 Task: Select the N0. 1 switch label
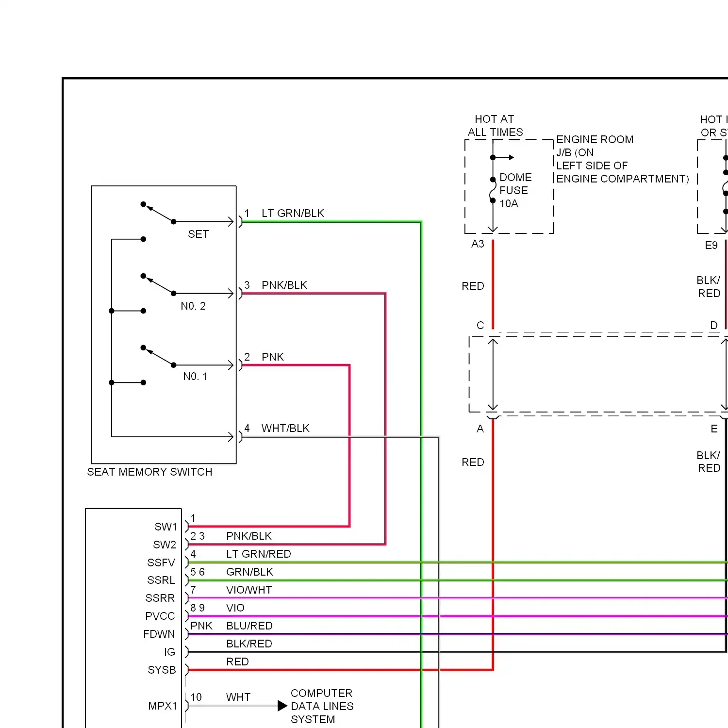pyautogui.click(x=195, y=376)
